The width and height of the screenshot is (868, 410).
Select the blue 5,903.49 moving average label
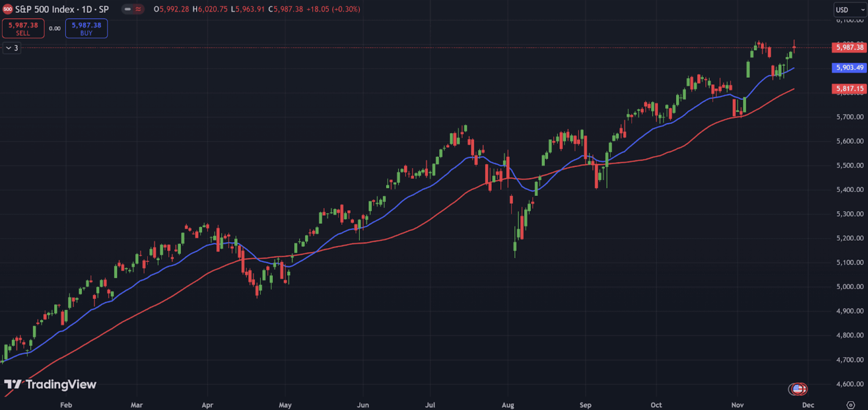(x=849, y=67)
